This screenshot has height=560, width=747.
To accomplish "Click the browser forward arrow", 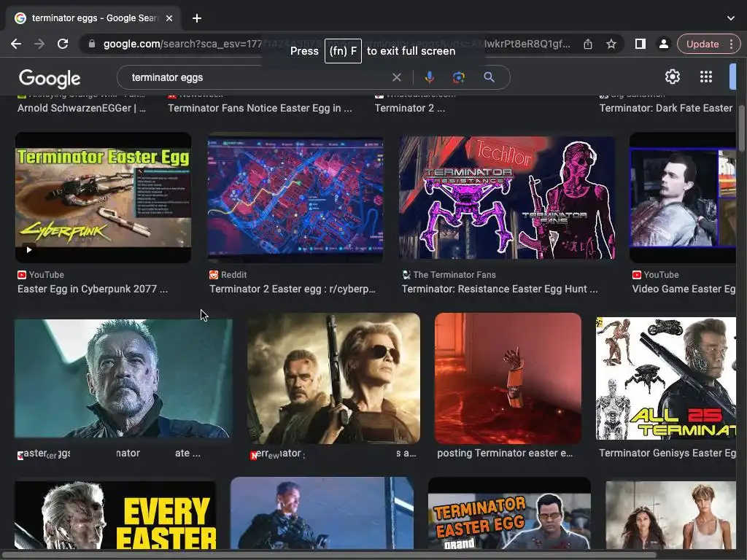I will 39,44.
